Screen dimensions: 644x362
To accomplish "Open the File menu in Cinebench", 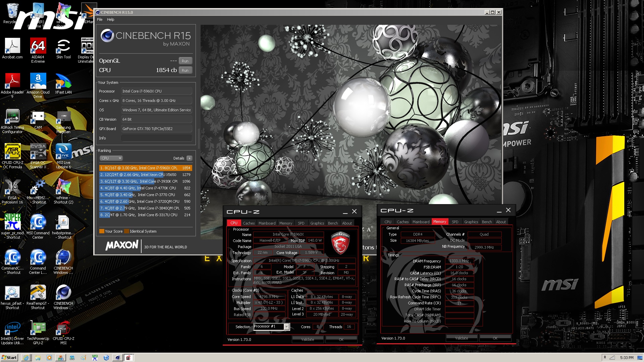I will pyautogui.click(x=100, y=19).
